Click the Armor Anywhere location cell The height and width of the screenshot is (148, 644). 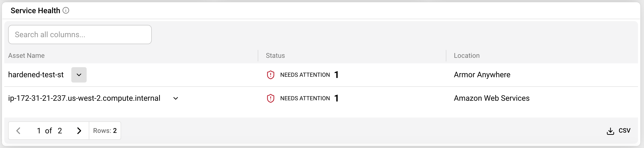point(482,75)
